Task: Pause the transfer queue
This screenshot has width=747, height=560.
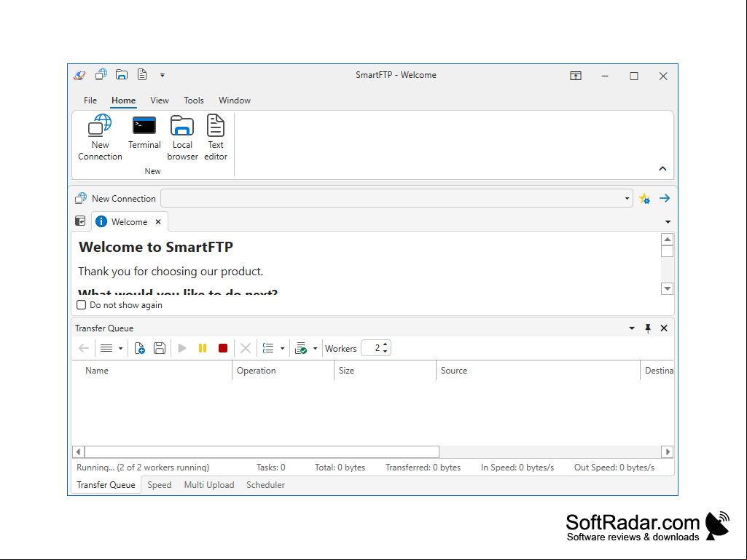Action: pyautogui.click(x=203, y=348)
